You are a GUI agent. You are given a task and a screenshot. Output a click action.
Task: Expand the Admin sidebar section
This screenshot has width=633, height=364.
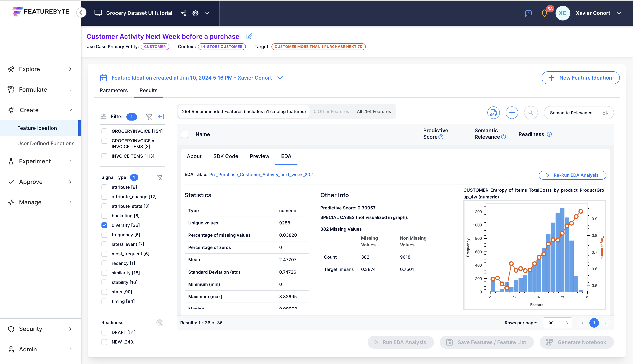click(x=40, y=349)
